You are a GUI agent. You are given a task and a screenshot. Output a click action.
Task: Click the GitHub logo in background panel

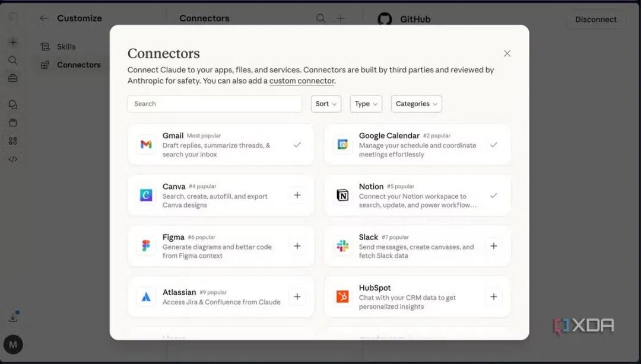click(385, 19)
